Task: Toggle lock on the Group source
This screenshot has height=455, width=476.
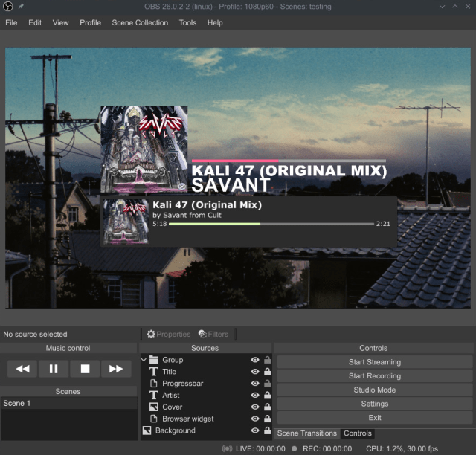Action: (268, 360)
